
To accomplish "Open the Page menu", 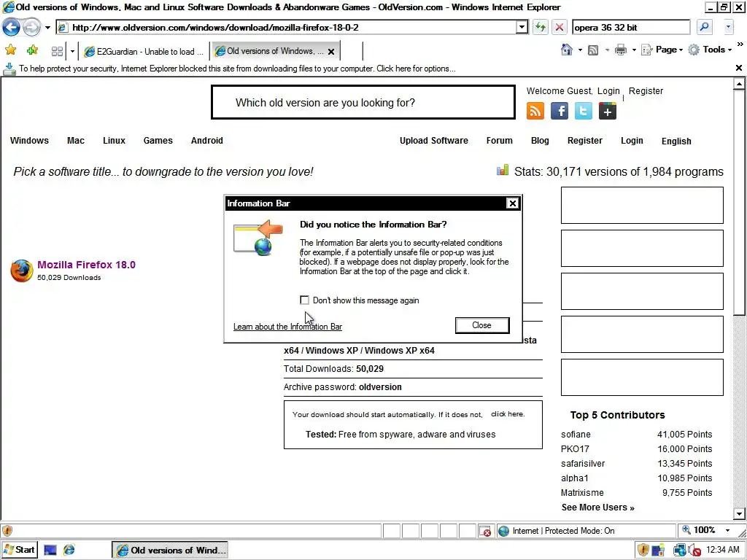I will (662, 50).
